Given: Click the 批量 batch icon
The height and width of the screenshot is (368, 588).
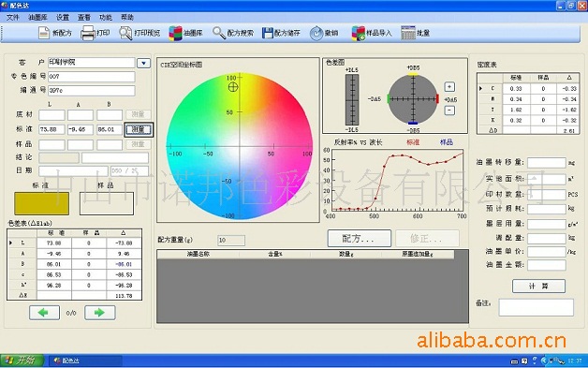Looking at the screenshot, I should point(408,33).
